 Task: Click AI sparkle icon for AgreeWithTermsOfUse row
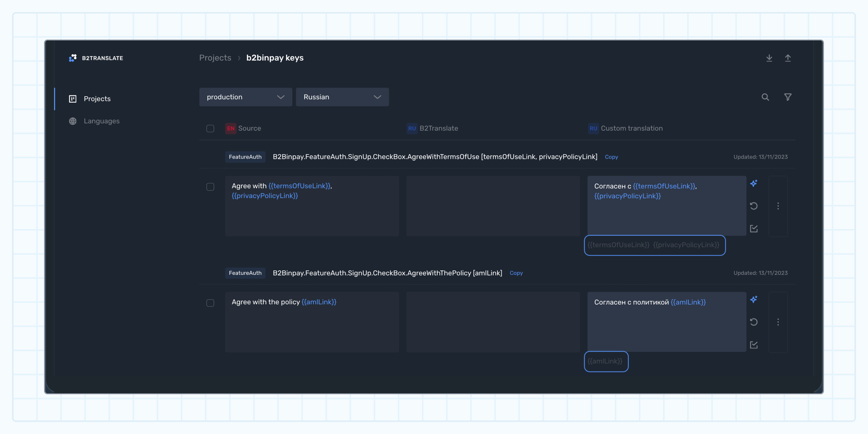(x=754, y=183)
